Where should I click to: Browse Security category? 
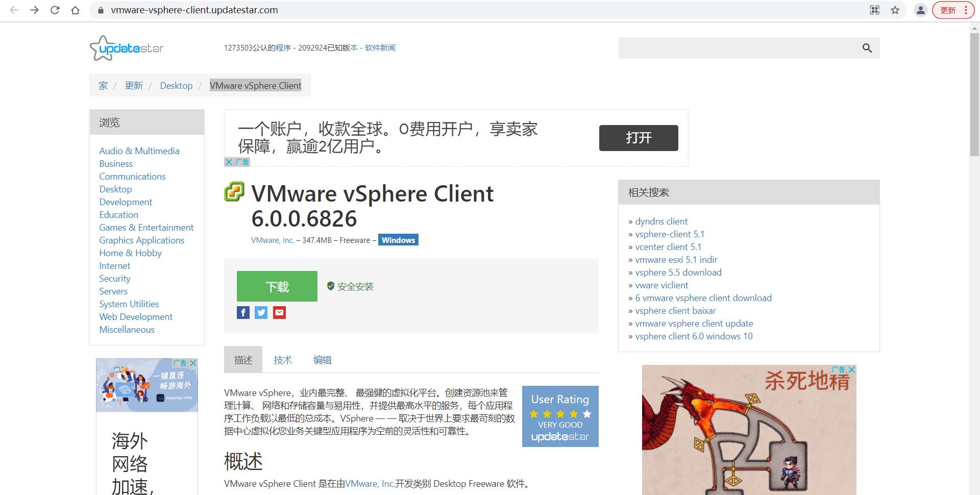pyautogui.click(x=114, y=279)
